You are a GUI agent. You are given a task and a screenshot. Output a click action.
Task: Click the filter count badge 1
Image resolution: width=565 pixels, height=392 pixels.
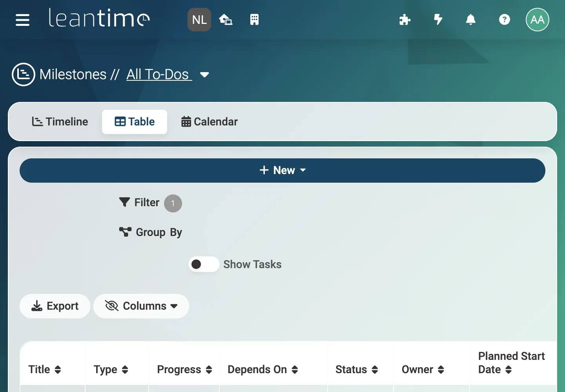click(x=173, y=203)
